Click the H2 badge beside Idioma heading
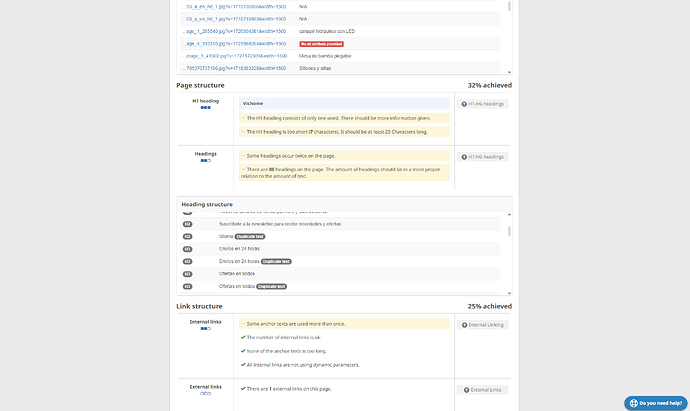 click(187, 236)
